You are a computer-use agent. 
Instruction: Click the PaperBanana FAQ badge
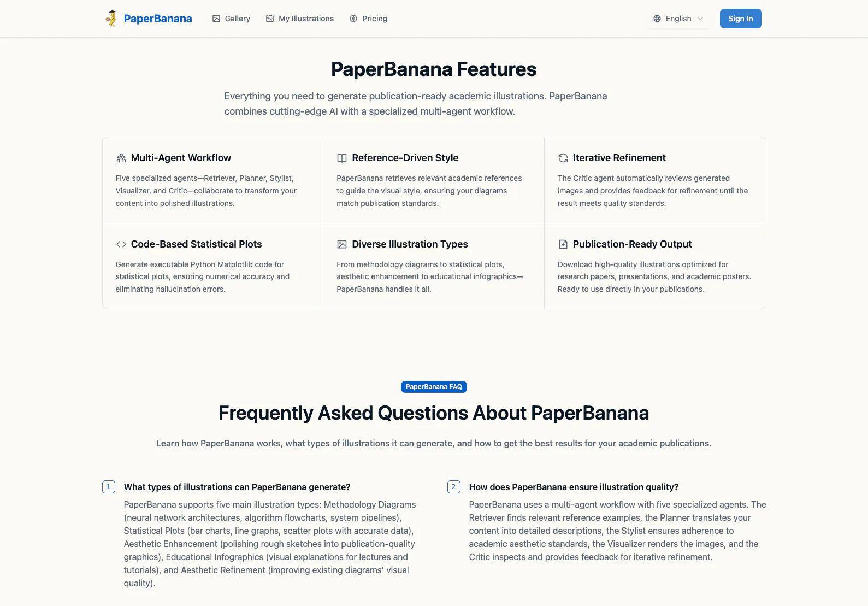[x=434, y=387]
